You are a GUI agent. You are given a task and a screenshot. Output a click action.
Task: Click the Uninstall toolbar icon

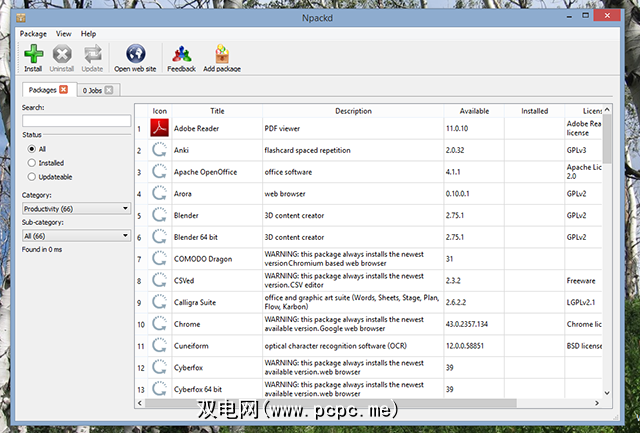click(62, 53)
